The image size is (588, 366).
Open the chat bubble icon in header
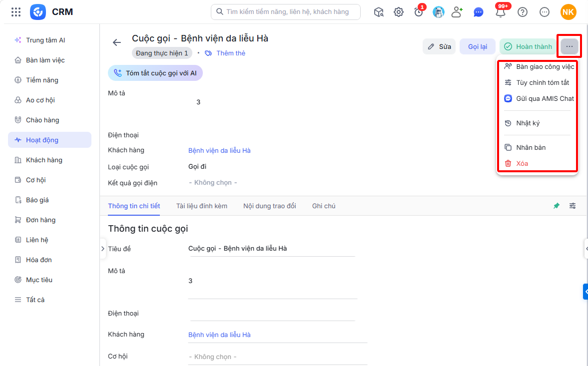tap(478, 12)
